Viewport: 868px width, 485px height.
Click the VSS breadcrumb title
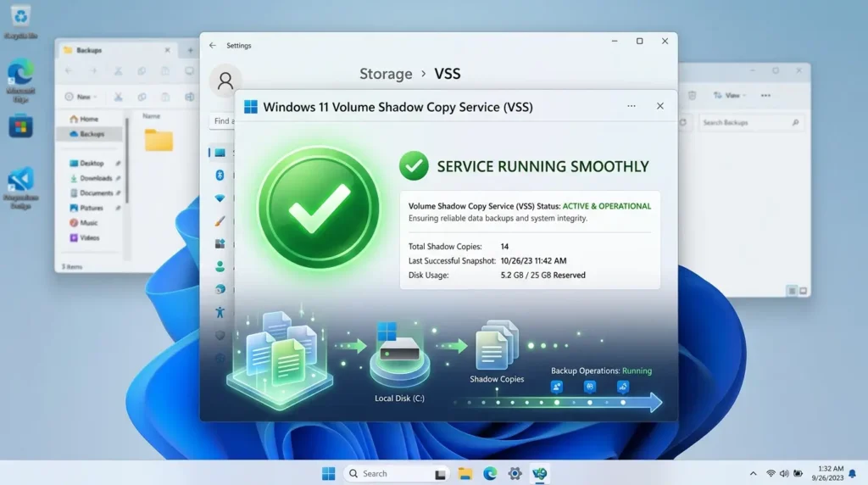tap(448, 74)
